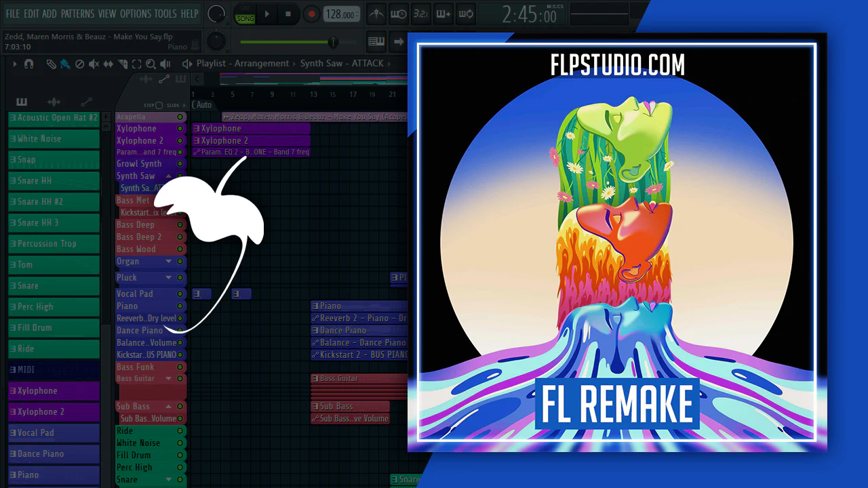This screenshot has height=488, width=868.
Task: Expand the Bass Guitar track group
Action: click(x=169, y=379)
